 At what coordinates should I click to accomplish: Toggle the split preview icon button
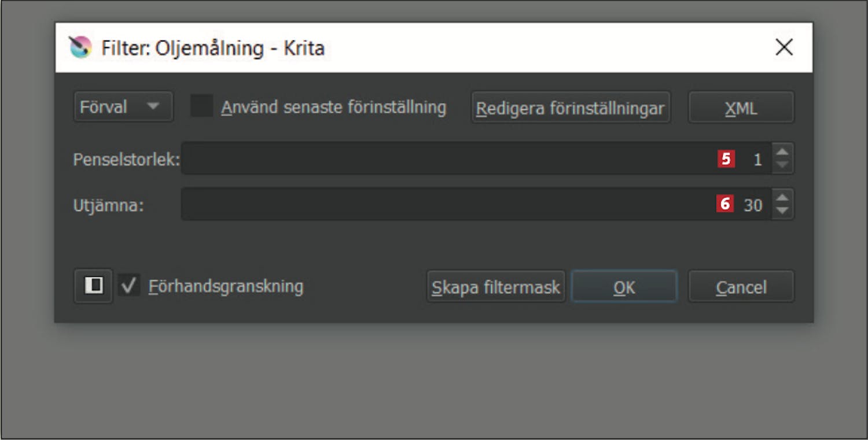click(x=93, y=286)
